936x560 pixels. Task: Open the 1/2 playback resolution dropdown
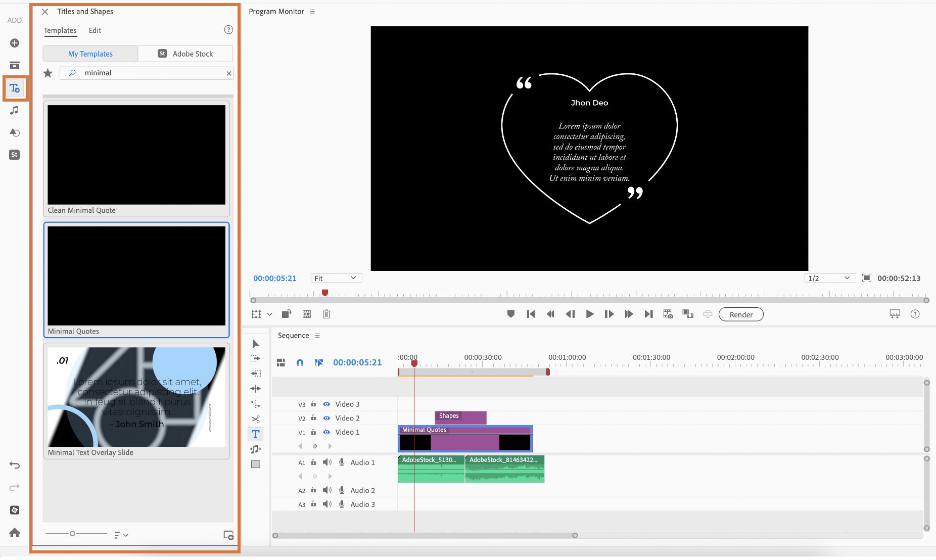(829, 278)
